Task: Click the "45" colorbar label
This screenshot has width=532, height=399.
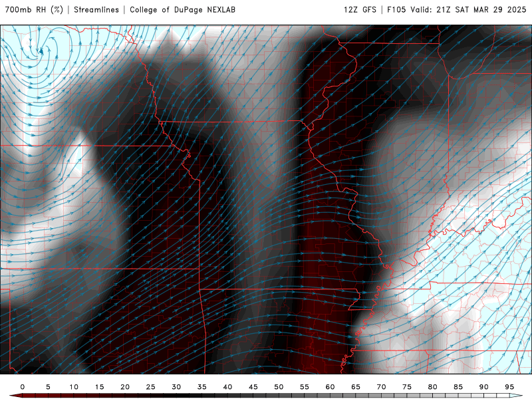Action: tap(253, 387)
